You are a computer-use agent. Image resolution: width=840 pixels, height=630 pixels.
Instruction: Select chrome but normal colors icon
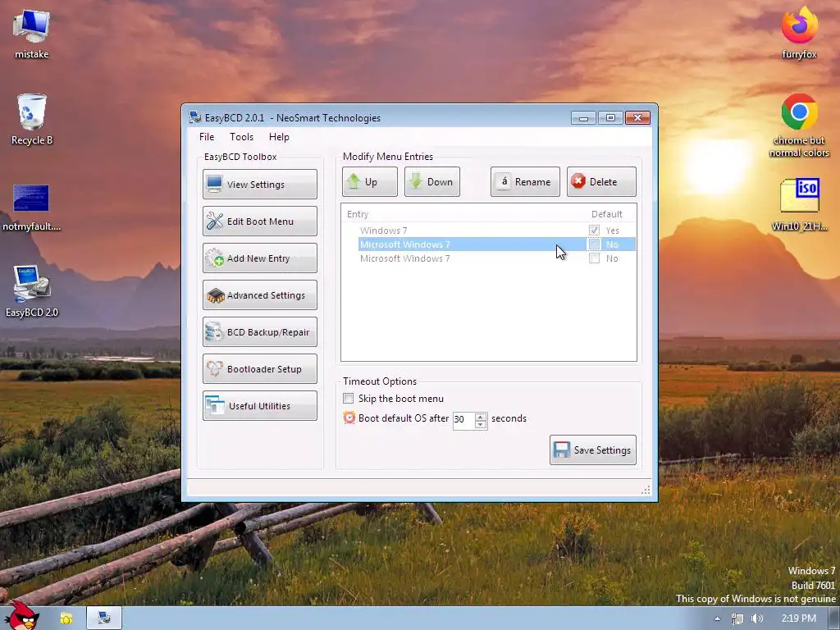[799, 126]
